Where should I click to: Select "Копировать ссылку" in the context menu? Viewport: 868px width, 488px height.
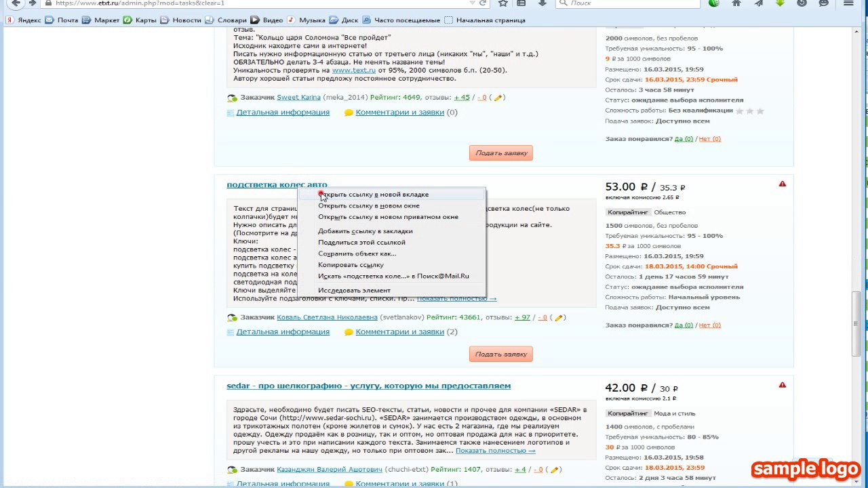(x=351, y=265)
